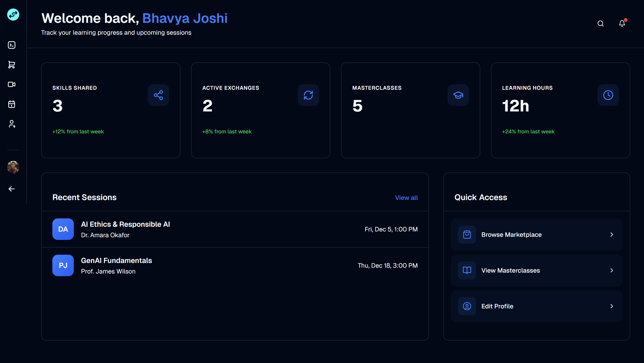The image size is (644, 363).
Task: Click the Active Exchanges refresh icon
Action: click(x=308, y=95)
